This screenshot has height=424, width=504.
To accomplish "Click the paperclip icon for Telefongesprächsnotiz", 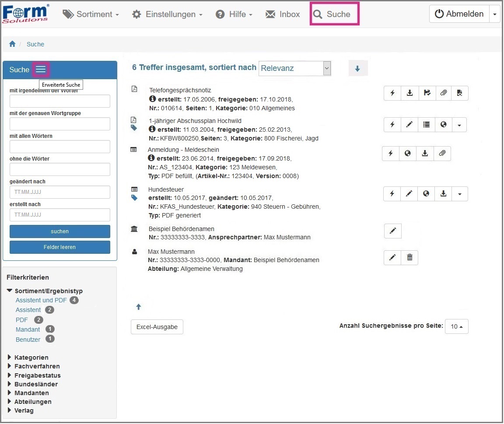I will [443, 93].
